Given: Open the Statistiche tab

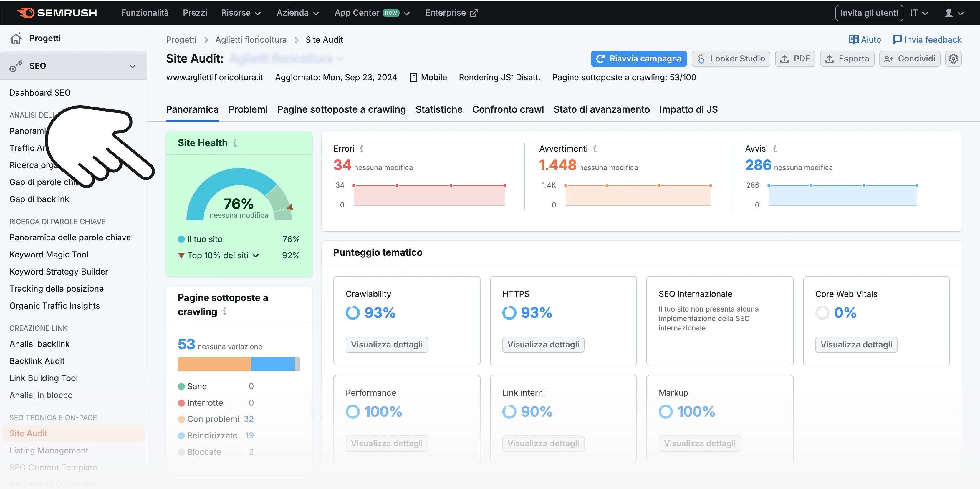Looking at the screenshot, I should pyautogui.click(x=439, y=109).
